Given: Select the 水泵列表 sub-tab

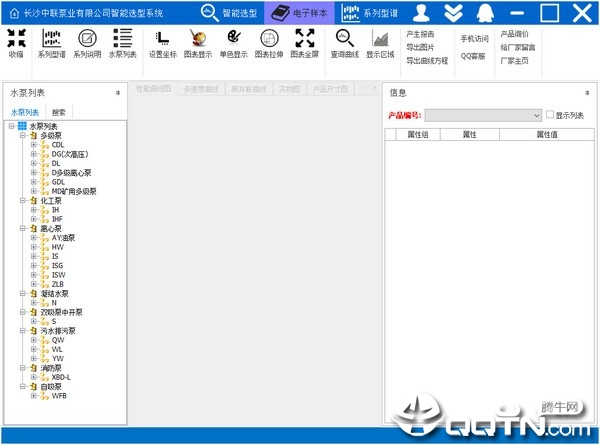Looking at the screenshot, I should (25, 112).
